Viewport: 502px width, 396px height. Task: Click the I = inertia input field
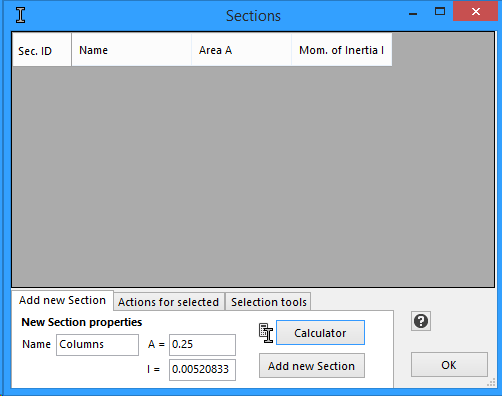click(x=202, y=370)
